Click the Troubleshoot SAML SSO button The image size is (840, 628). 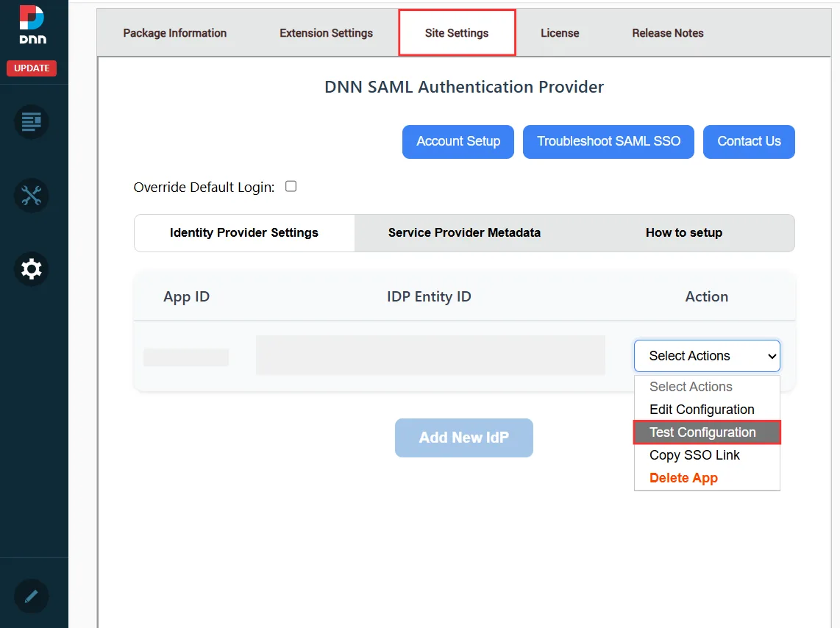pos(608,142)
